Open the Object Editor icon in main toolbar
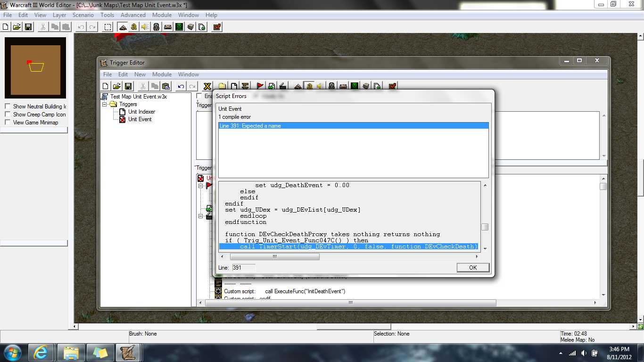644x362 pixels. pyautogui.click(x=157, y=27)
